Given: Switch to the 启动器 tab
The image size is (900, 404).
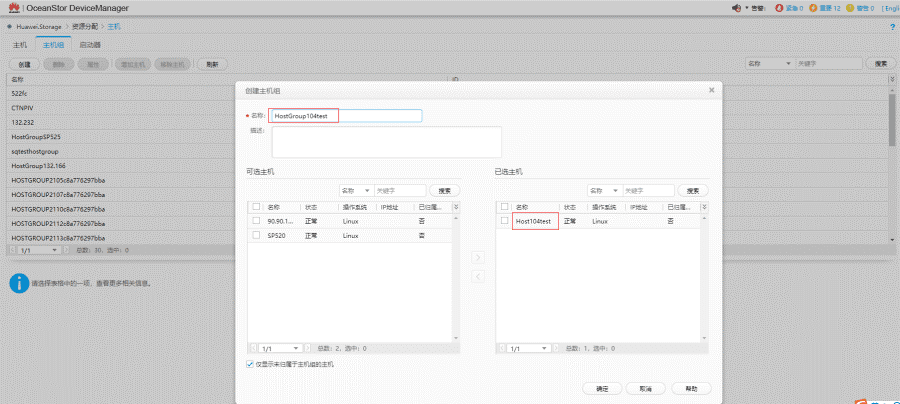Looking at the screenshot, I should (89, 45).
